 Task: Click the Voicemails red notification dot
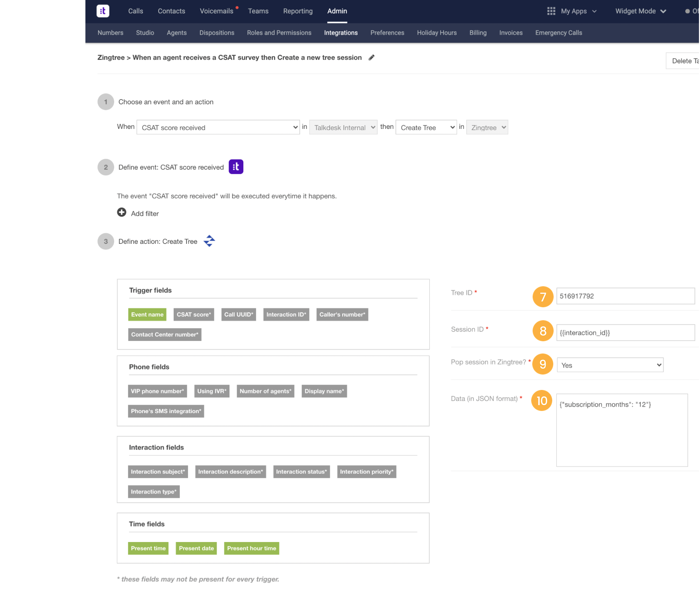click(x=237, y=7)
